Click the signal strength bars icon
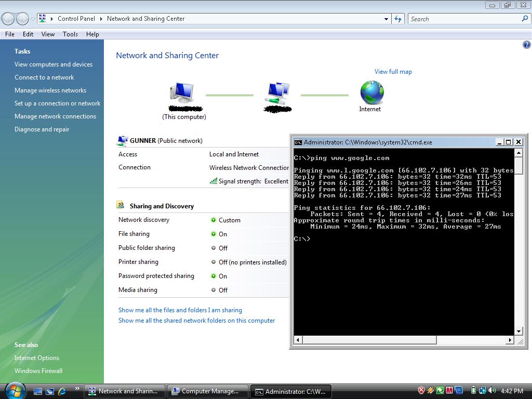Image resolution: width=532 pixels, height=399 pixels. point(213,181)
